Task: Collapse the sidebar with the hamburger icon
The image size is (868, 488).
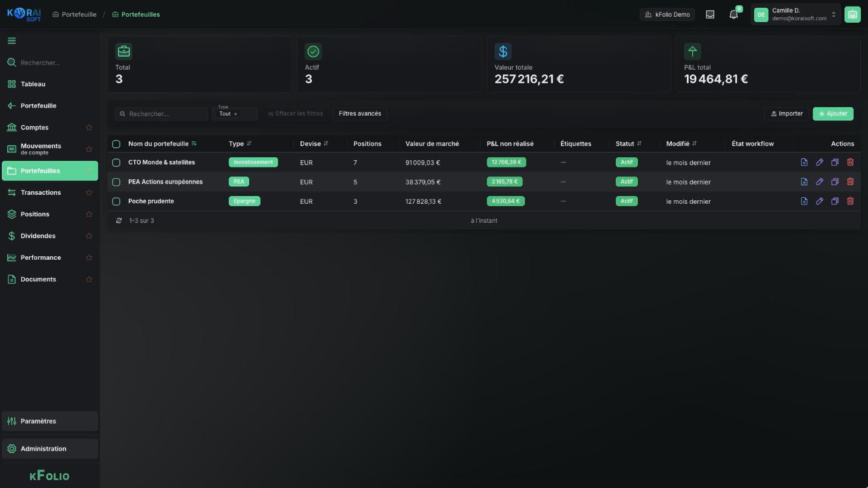Action: click(12, 41)
